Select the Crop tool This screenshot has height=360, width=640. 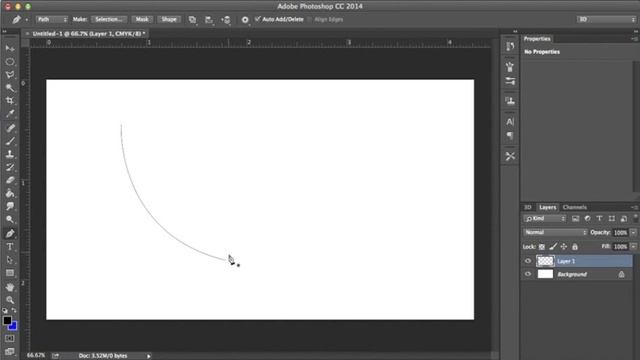coord(10,100)
